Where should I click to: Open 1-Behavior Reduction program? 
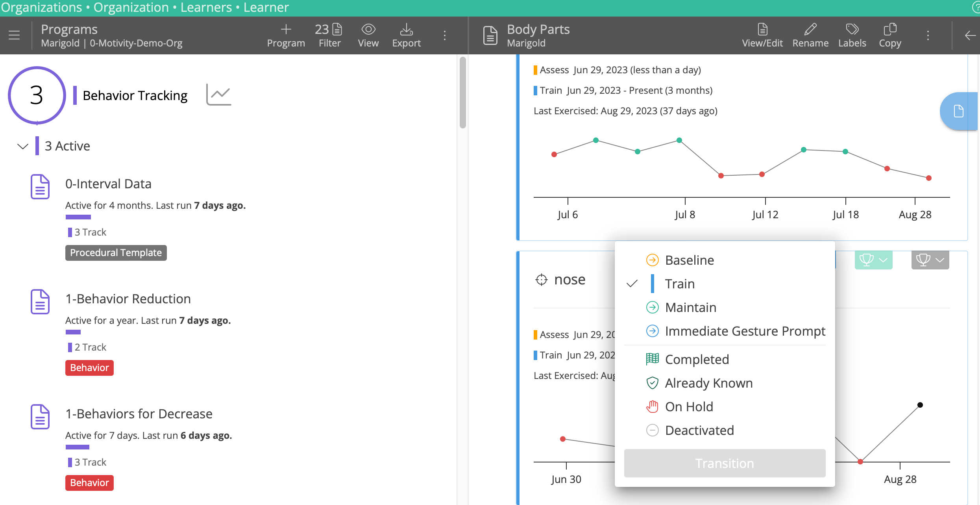tap(128, 299)
